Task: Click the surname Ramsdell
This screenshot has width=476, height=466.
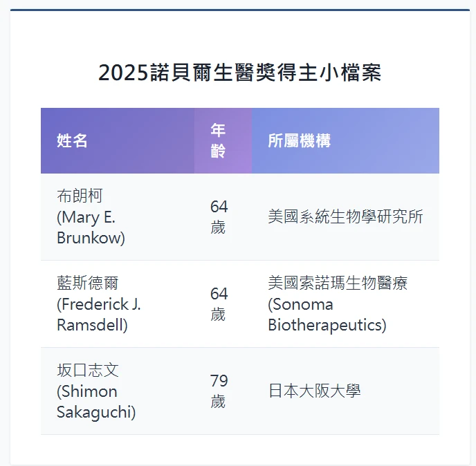Action: pyautogui.click(x=92, y=326)
